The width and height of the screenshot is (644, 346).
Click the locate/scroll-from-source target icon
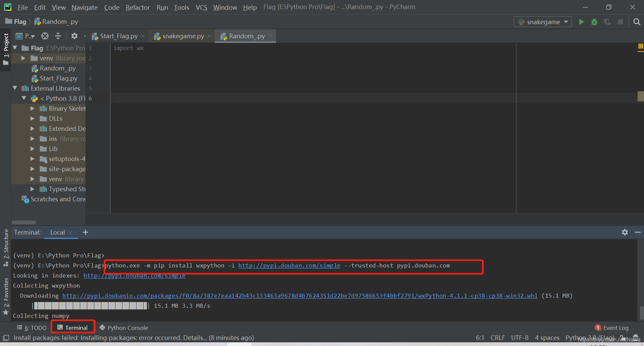(x=45, y=36)
